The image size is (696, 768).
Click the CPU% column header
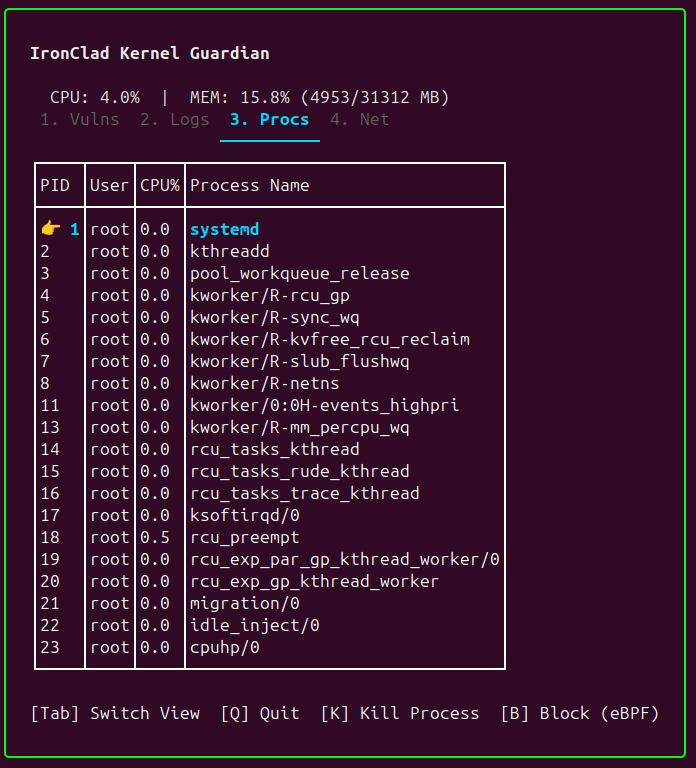click(x=160, y=186)
